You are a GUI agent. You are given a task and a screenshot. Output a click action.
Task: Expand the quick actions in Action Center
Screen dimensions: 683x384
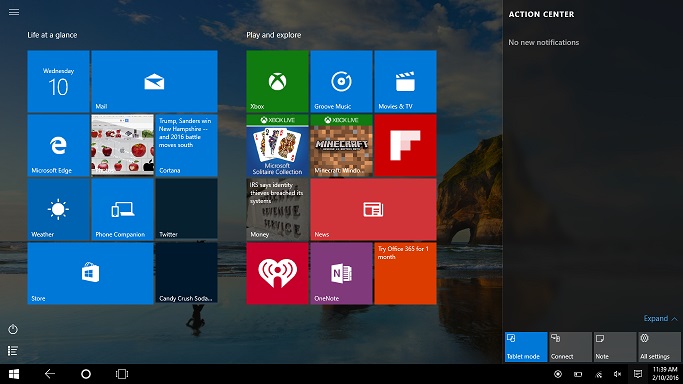[660, 319]
